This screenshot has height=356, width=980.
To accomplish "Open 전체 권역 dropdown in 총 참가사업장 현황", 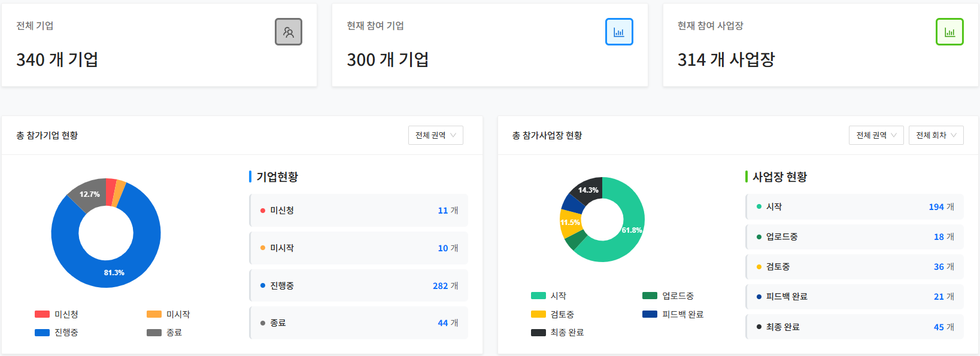I will click(x=876, y=135).
